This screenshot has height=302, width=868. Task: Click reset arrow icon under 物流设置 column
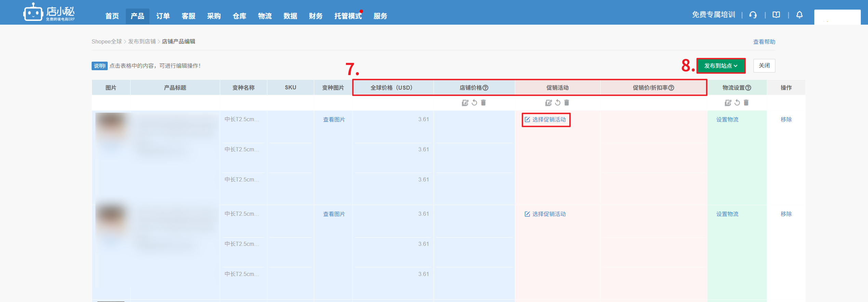tap(737, 103)
